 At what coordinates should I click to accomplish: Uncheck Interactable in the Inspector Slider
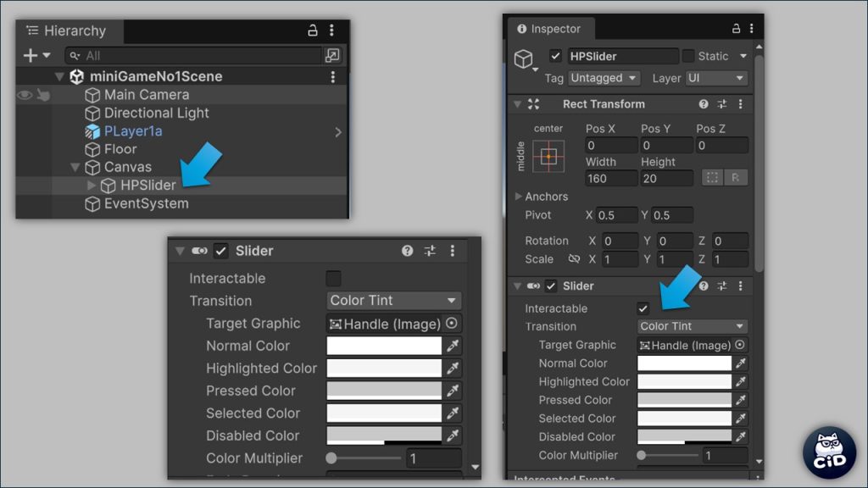point(643,308)
